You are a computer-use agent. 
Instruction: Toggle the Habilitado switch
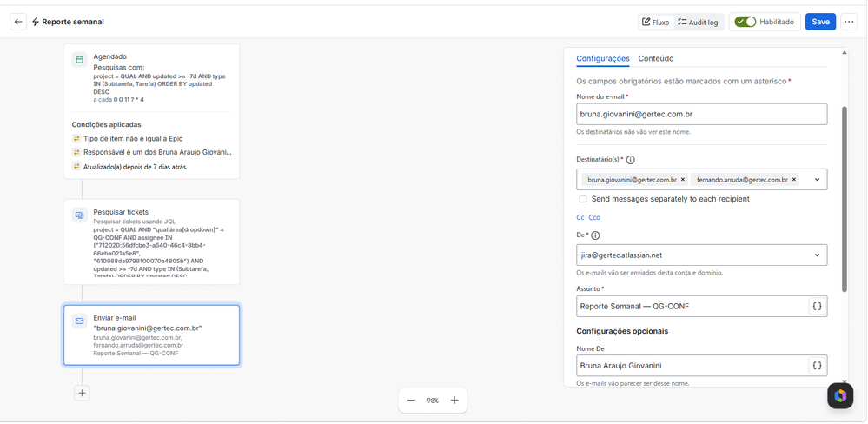[745, 22]
